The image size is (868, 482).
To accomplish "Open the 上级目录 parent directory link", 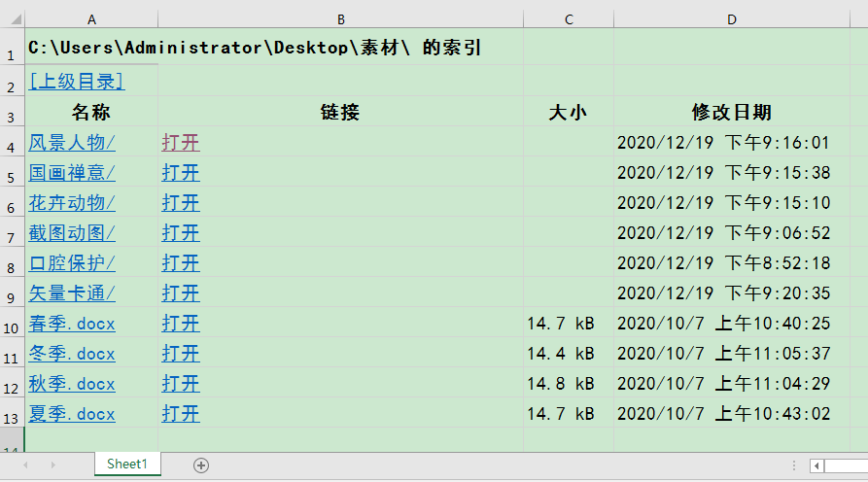I will (77, 82).
